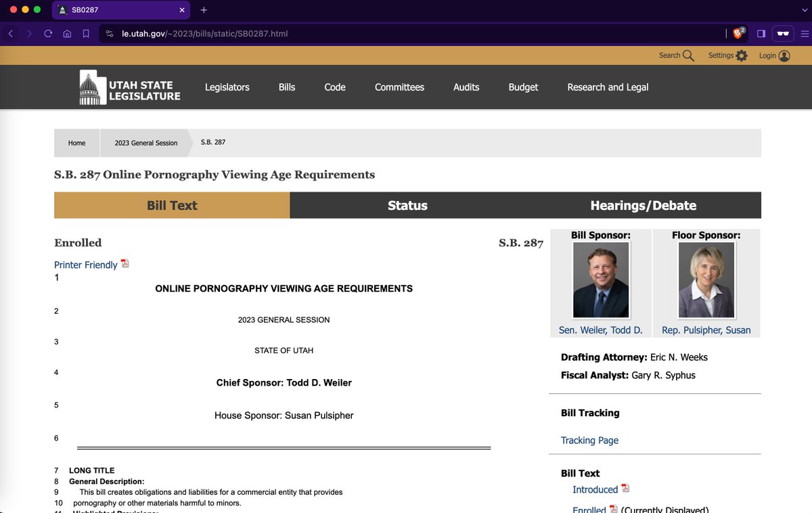Viewport: 812px width, 513px height.
Task: Bookmark this page with bookmark icon
Action: (86, 33)
